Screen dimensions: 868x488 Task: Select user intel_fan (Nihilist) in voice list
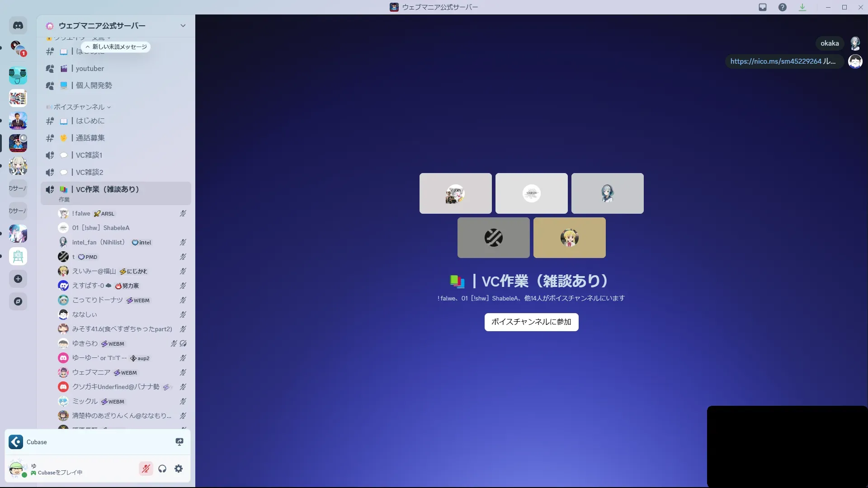pyautogui.click(x=98, y=242)
